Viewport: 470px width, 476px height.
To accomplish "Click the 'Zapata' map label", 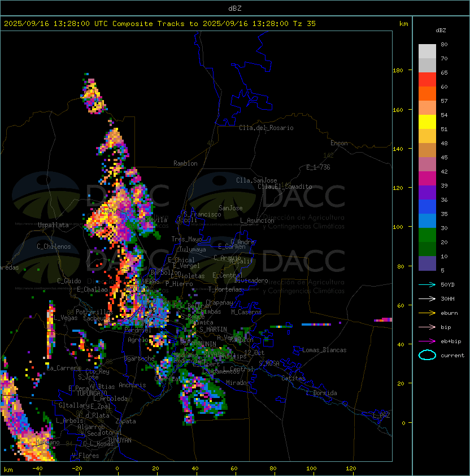I will tap(125, 421).
